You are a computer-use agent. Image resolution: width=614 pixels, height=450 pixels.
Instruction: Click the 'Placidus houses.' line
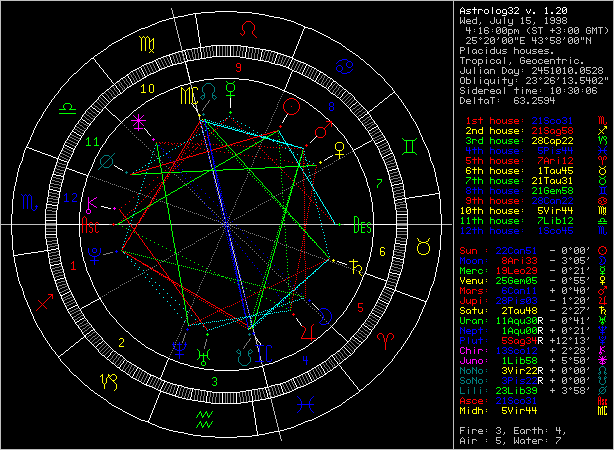tap(507, 51)
